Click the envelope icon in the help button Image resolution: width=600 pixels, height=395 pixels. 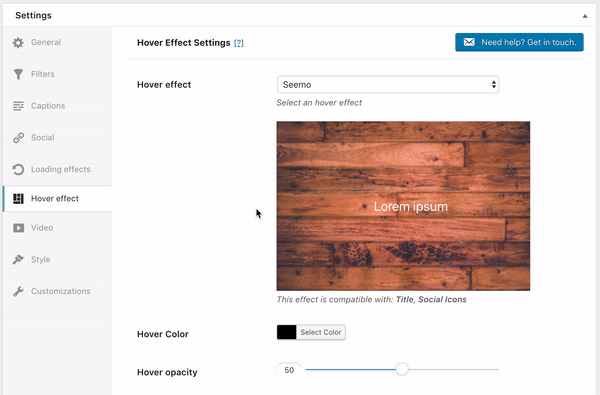469,42
